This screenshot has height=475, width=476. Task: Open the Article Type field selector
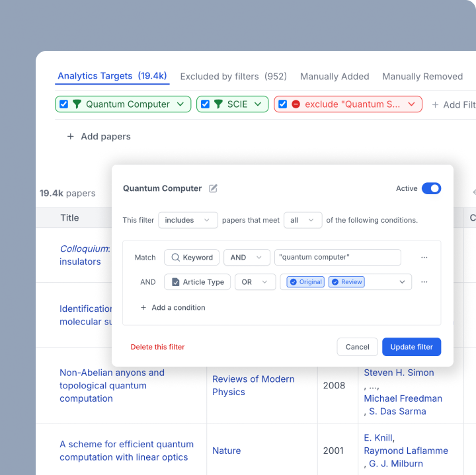click(197, 282)
